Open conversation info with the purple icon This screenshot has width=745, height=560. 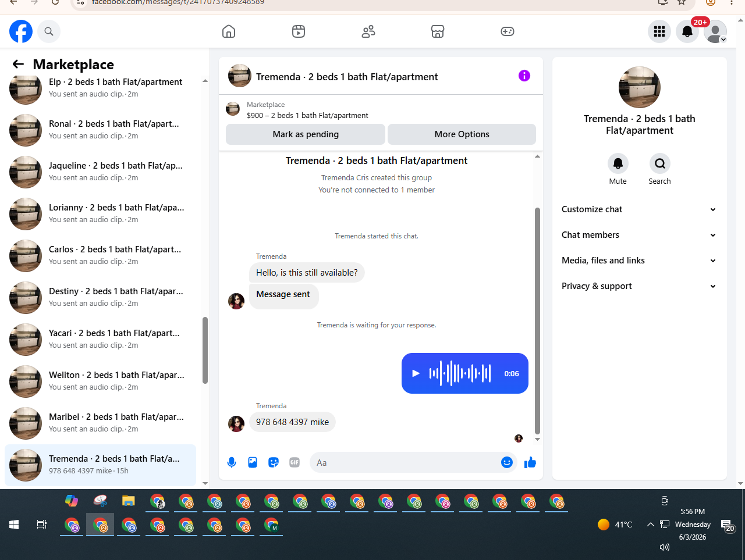pos(524,76)
